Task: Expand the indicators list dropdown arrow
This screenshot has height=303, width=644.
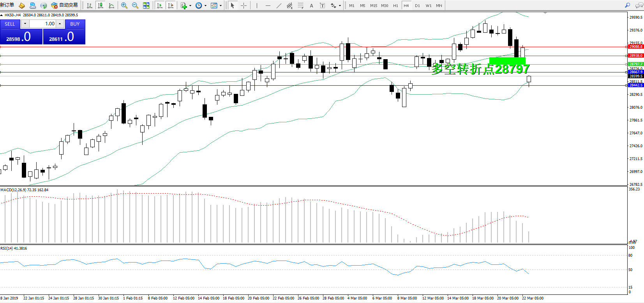Action: pyautogui.click(x=190, y=6)
